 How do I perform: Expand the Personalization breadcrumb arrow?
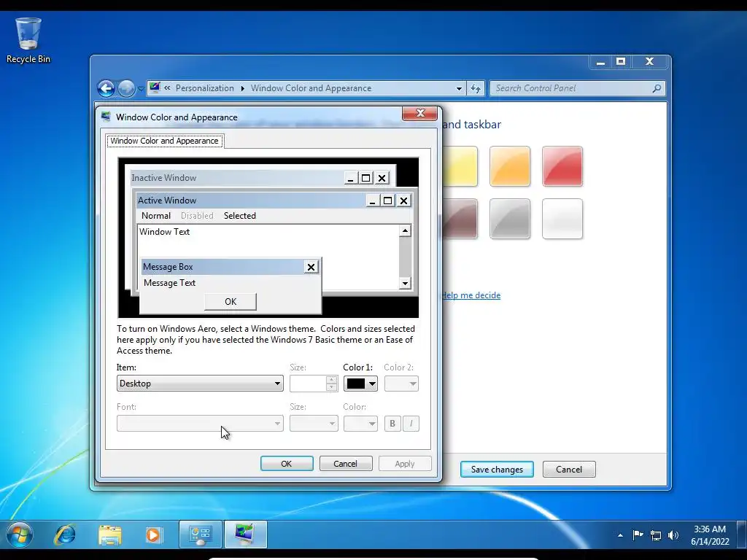[x=242, y=88]
